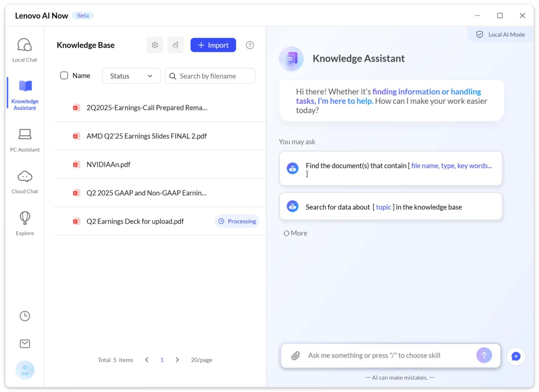Toggle the Name select-all checkbox

point(64,76)
